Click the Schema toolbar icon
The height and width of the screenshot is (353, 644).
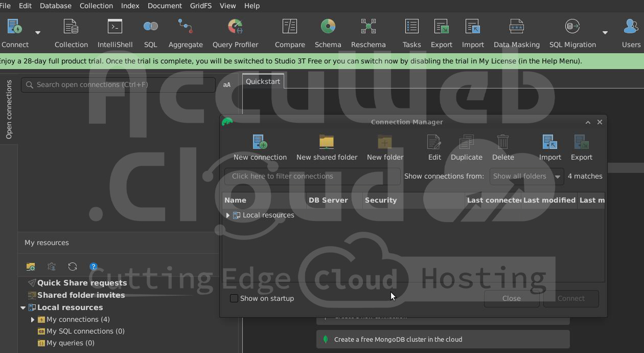click(x=328, y=33)
